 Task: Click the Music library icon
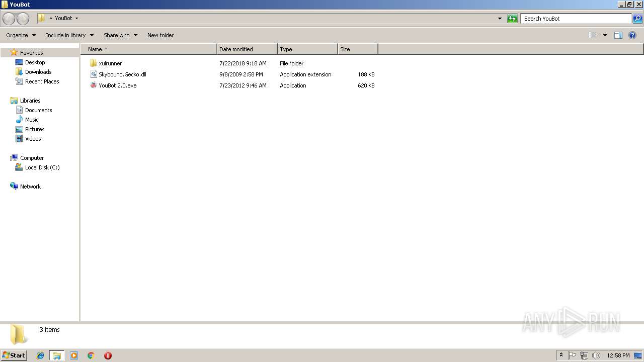click(x=19, y=120)
